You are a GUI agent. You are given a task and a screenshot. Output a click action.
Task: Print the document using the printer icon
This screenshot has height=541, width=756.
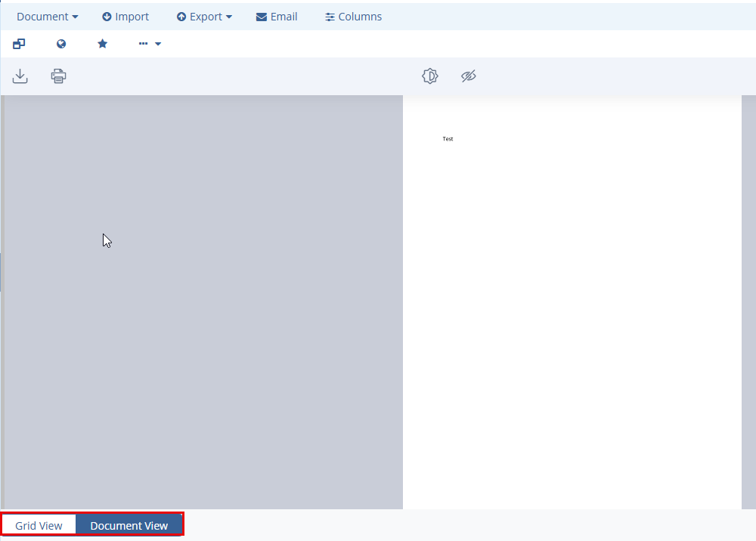[x=59, y=76]
